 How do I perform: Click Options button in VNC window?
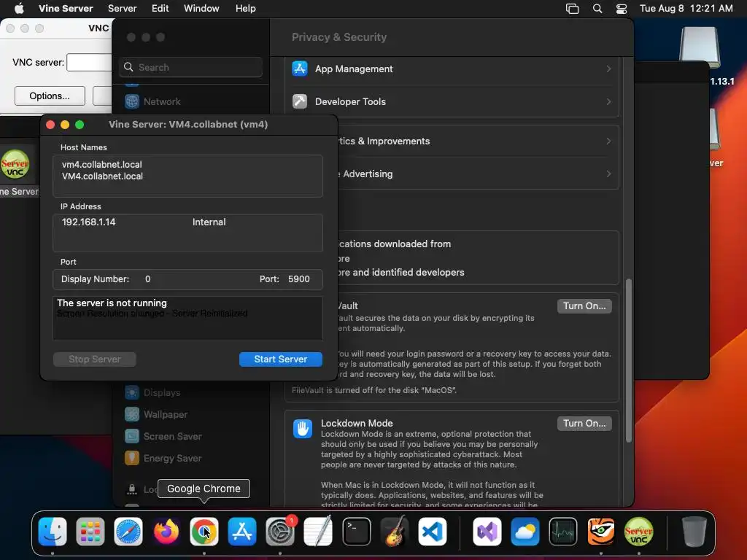(50, 96)
